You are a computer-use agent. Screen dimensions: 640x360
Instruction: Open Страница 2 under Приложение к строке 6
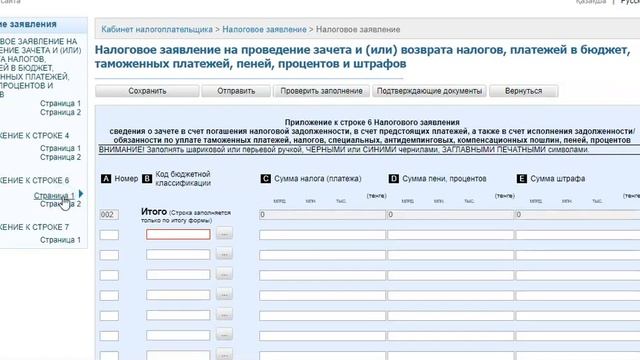point(60,204)
